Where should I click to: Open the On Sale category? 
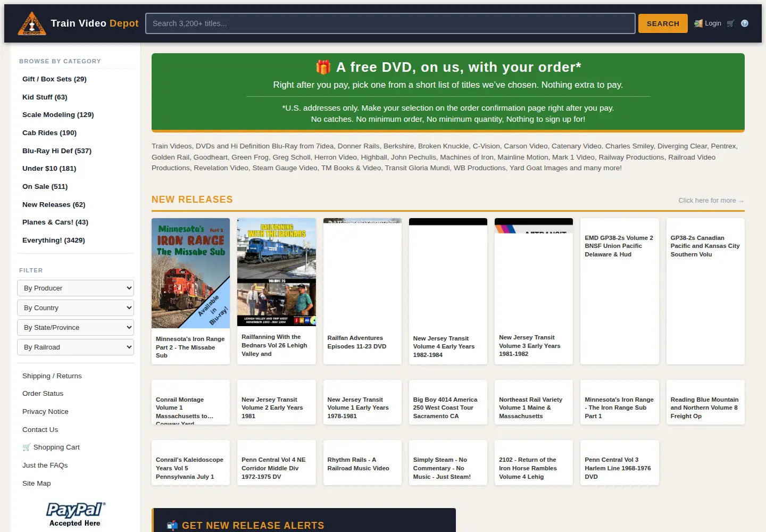(x=45, y=187)
